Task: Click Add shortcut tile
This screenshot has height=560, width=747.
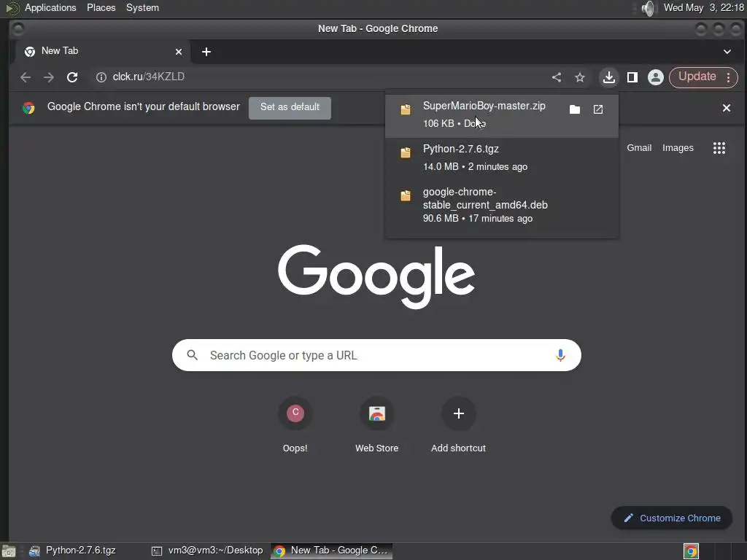Action: tap(458, 425)
